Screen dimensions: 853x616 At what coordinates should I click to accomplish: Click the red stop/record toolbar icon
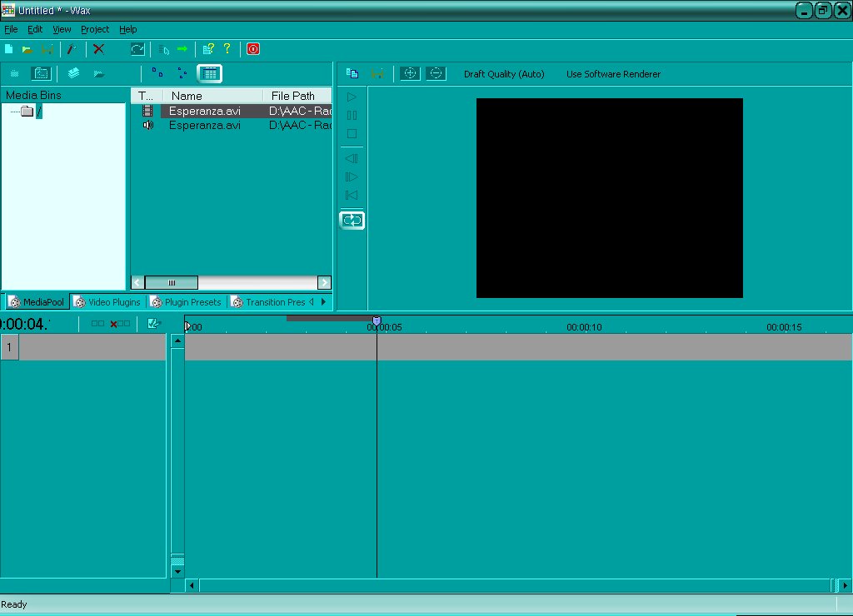tap(253, 49)
